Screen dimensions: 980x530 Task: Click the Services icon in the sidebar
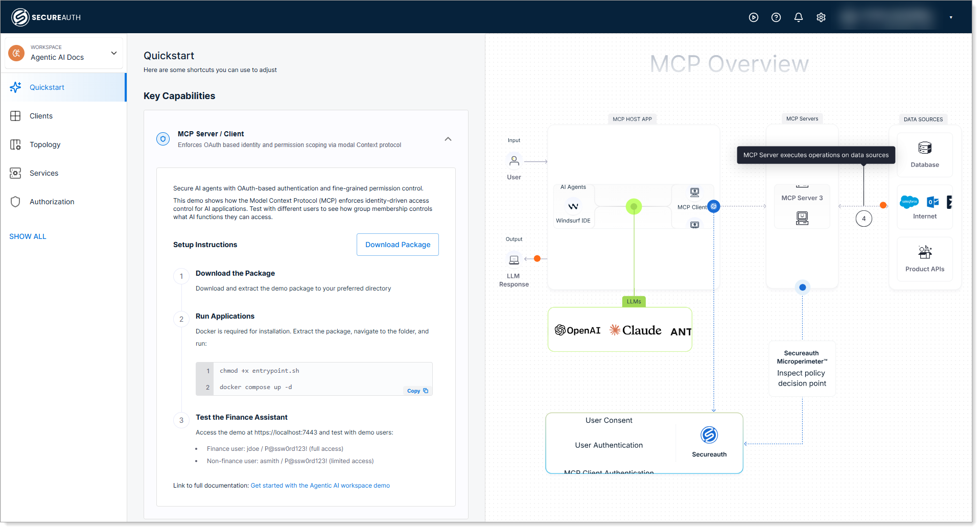click(15, 173)
